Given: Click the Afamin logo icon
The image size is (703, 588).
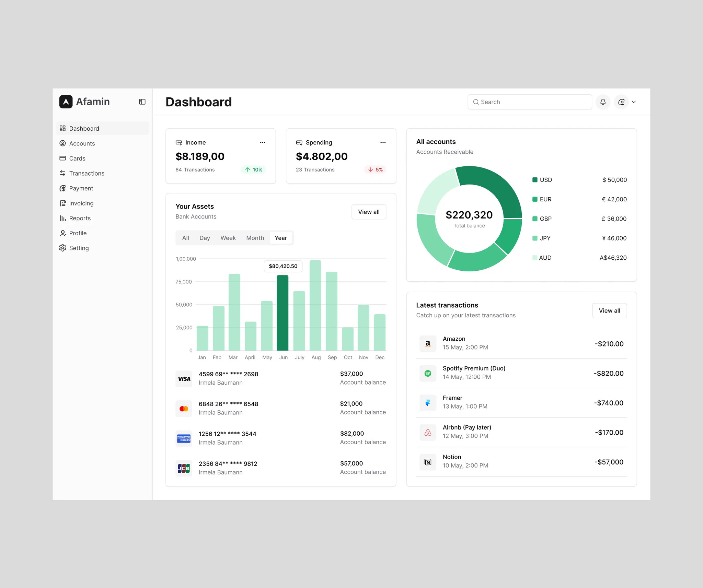Looking at the screenshot, I should point(66,102).
